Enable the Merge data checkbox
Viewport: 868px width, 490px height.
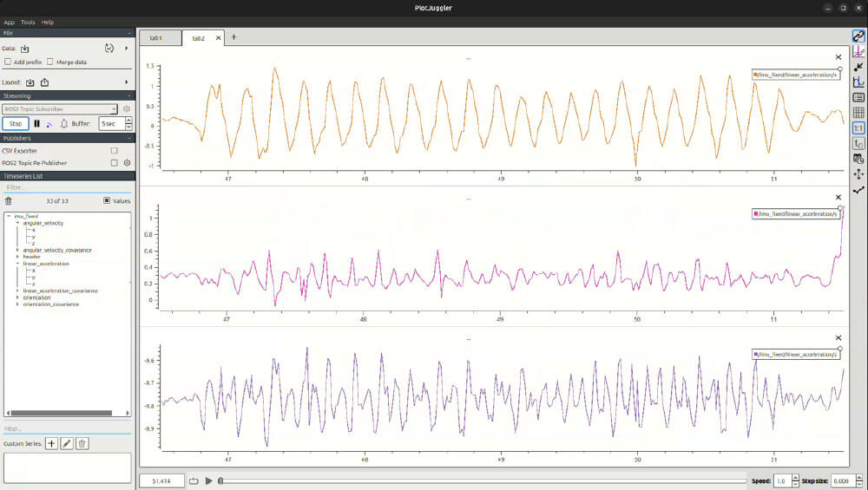[49, 62]
